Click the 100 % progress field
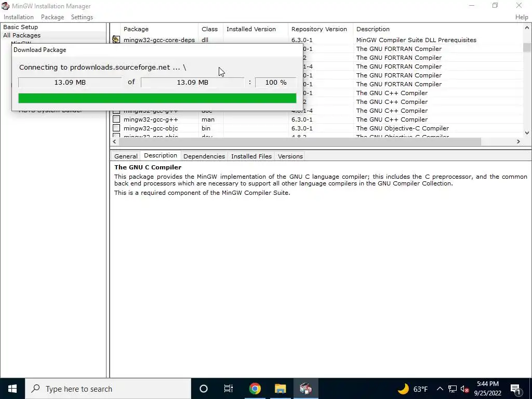 275,83
